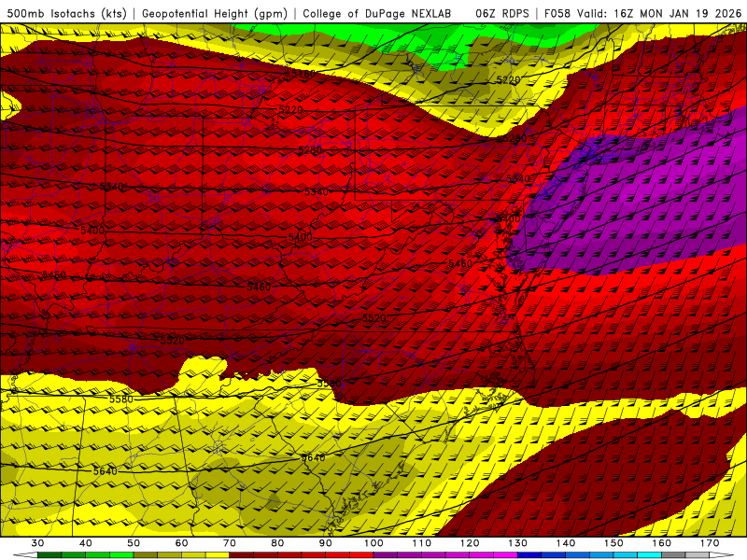Click the dark purple swatch adjacent to bright red

[x=386, y=554]
